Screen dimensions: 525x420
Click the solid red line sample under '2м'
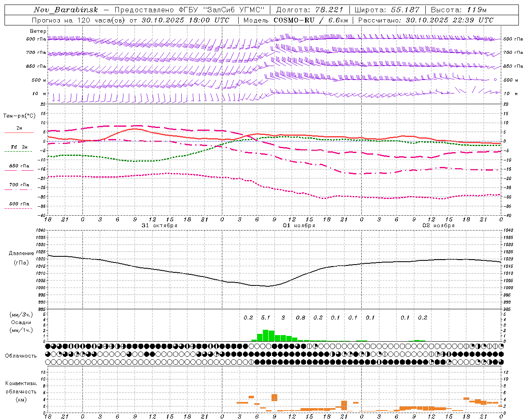[x=19, y=132]
